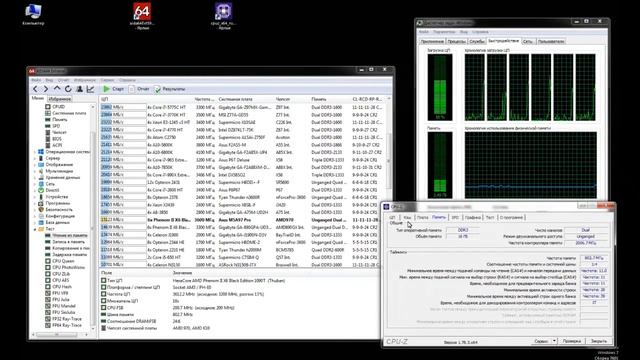Click the AIDA64 refresh icon
The image size is (640, 360).
68,89
